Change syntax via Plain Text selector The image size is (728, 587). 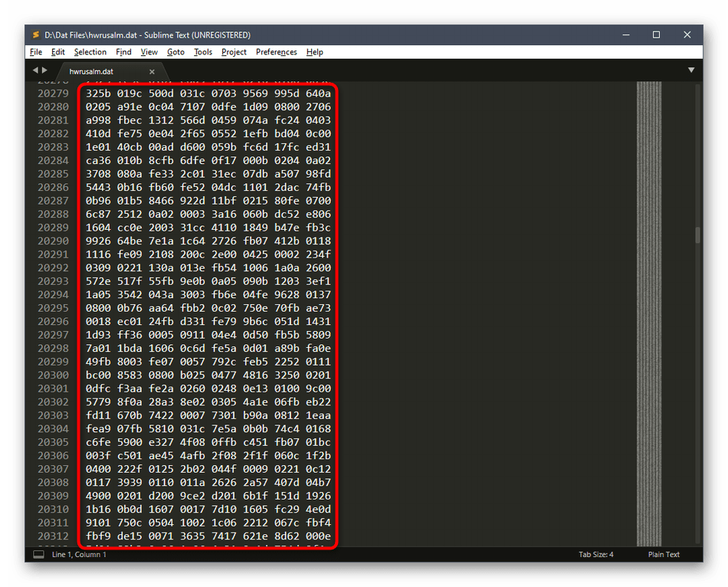click(664, 554)
